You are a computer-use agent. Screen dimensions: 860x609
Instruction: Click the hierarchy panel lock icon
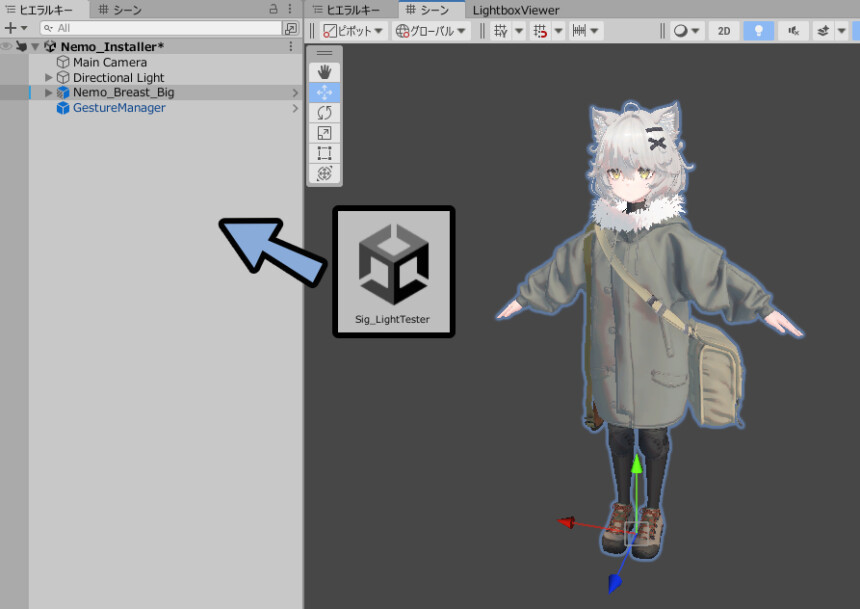tap(273, 9)
